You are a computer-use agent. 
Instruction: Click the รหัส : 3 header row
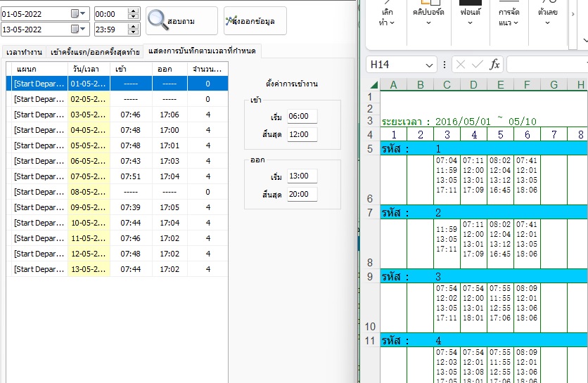tap(484, 277)
